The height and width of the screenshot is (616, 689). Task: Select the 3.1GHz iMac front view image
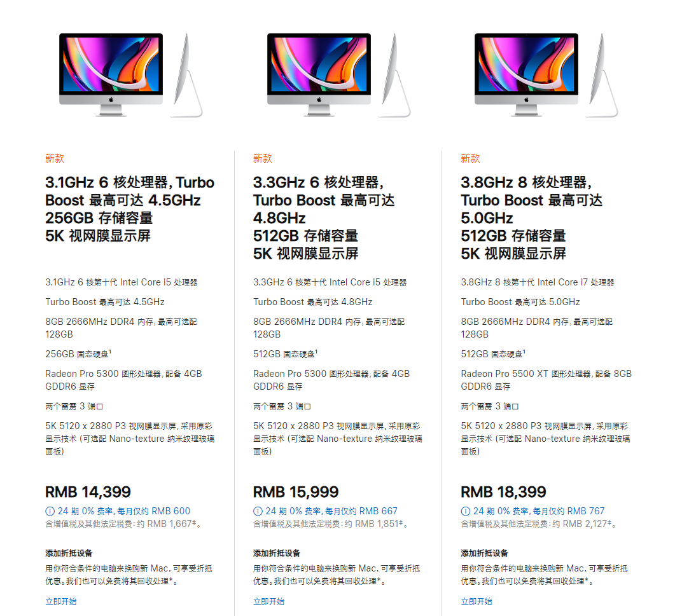(111, 74)
